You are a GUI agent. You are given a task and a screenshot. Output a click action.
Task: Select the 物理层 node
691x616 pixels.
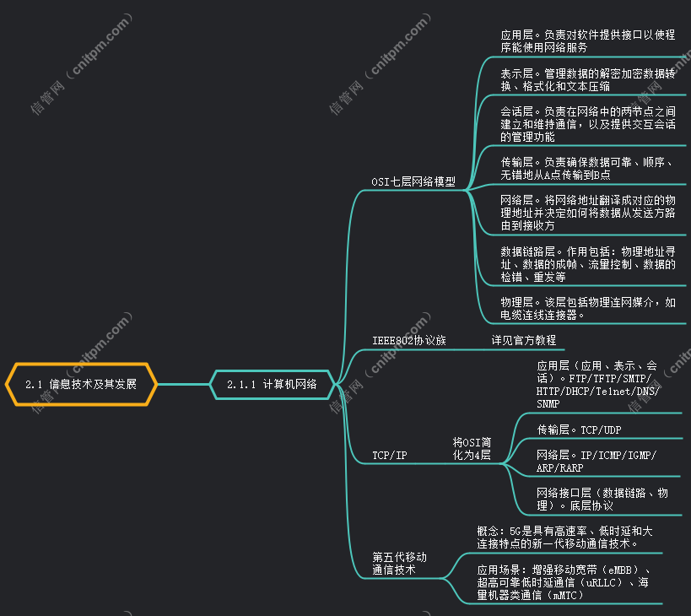pos(587,308)
